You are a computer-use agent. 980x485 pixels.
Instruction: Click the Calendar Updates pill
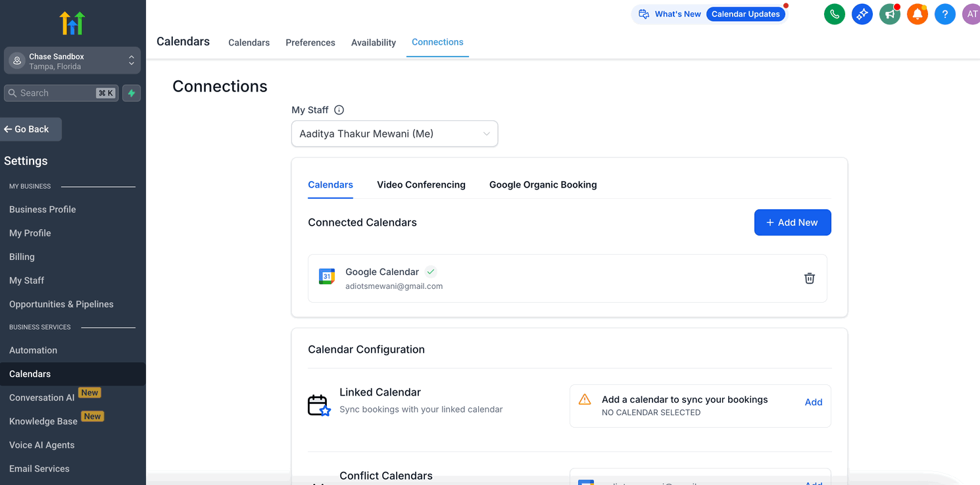(746, 14)
